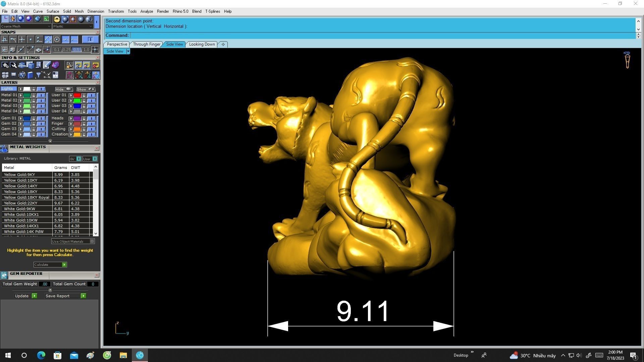The width and height of the screenshot is (644, 362).
Task: Expand the Gem 03 layer arrow
Action: (20, 129)
